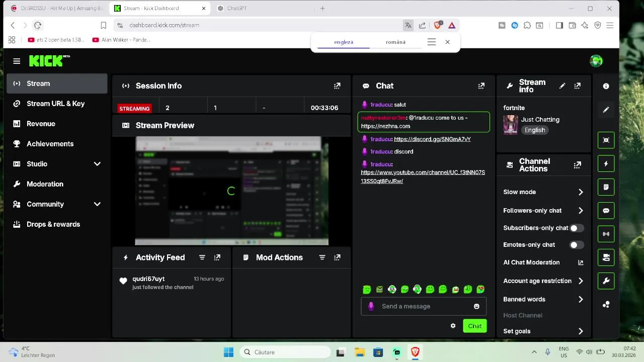Click the three-dots icon at the rail bottom
Viewport: 644px width, 362px height.
(606, 304)
